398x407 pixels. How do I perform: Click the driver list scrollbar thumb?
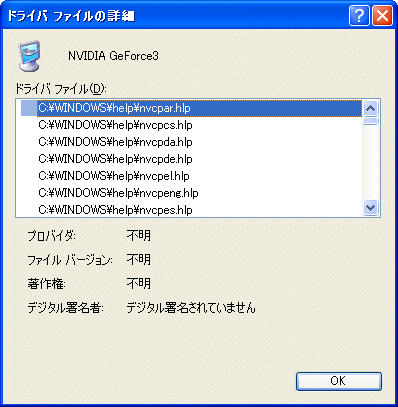point(371,121)
